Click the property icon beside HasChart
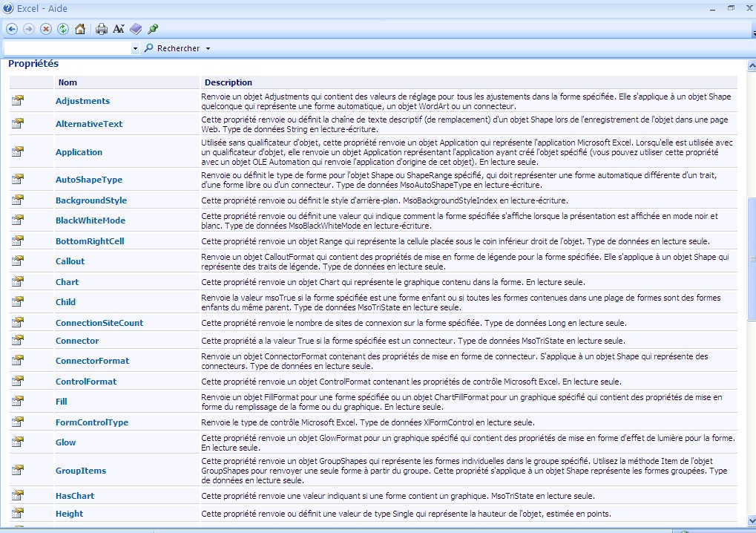This screenshot has width=756, height=533. pyautogui.click(x=18, y=495)
